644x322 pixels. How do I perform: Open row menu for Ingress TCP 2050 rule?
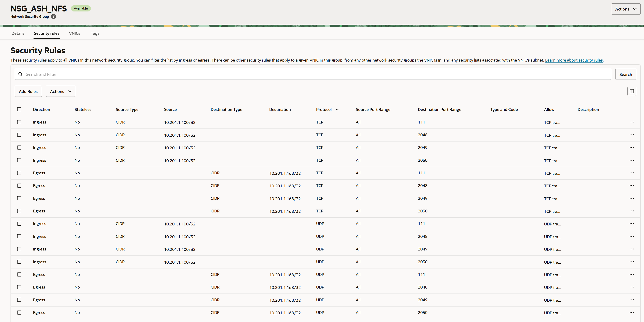(x=632, y=160)
